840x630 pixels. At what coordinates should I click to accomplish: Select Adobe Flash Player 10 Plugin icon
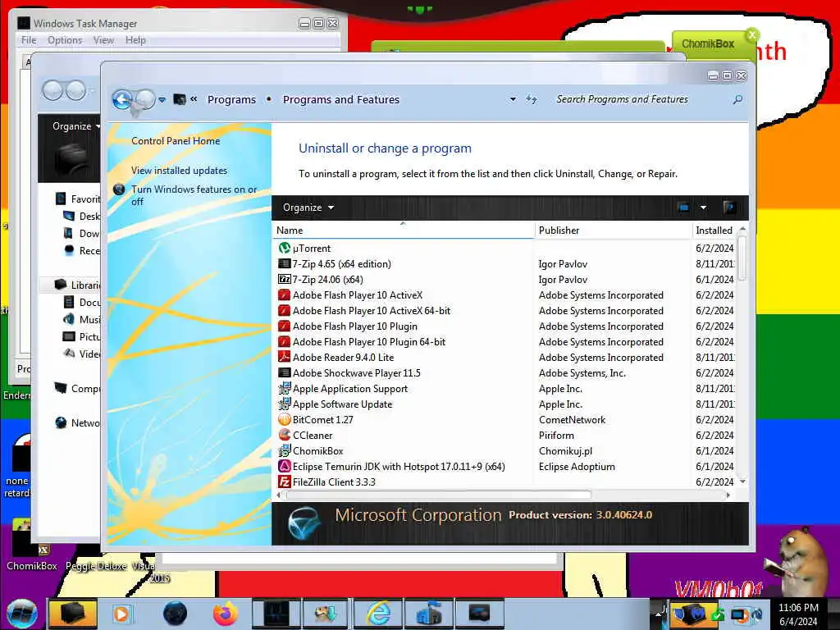pyautogui.click(x=284, y=326)
